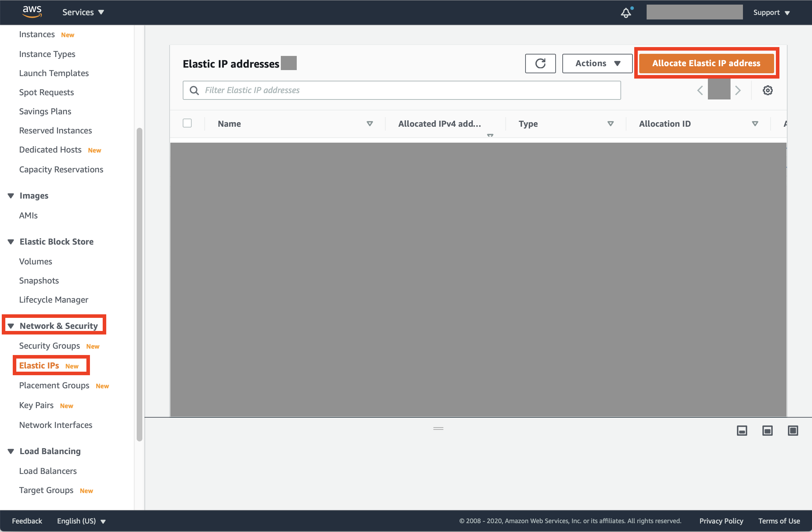Open the Support dropdown menu

[x=772, y=13]
